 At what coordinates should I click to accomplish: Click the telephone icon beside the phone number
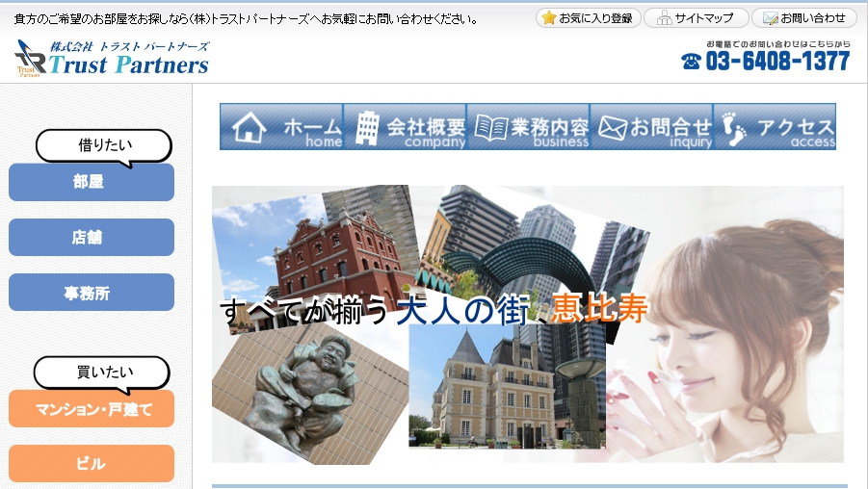pyautogui.click(x=691, y=62)
